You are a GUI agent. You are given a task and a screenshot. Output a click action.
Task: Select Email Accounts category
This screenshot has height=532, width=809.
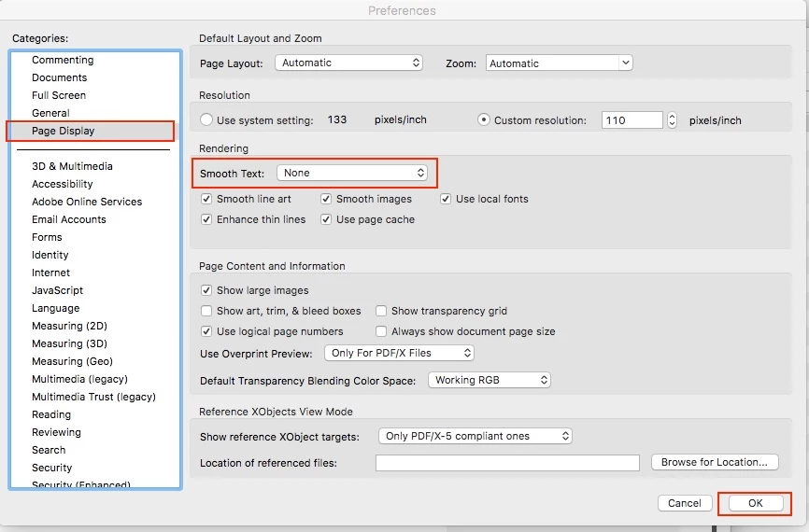click(x=68, y=219)
